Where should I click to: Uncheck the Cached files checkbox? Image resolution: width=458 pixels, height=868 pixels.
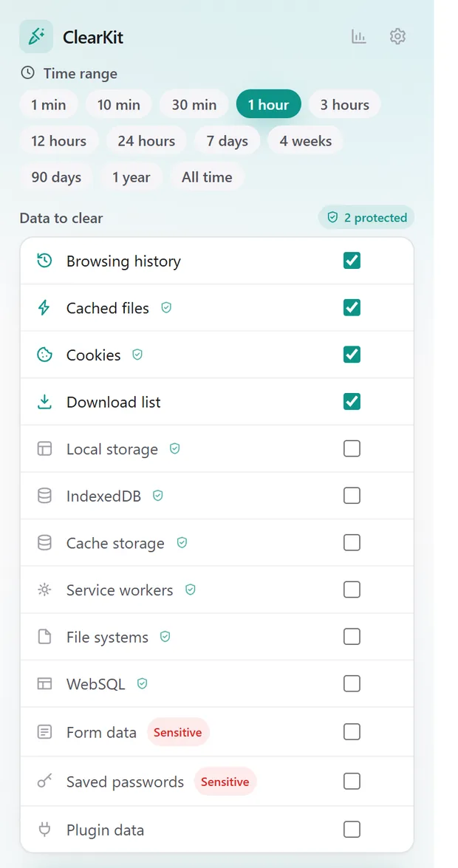352,307
